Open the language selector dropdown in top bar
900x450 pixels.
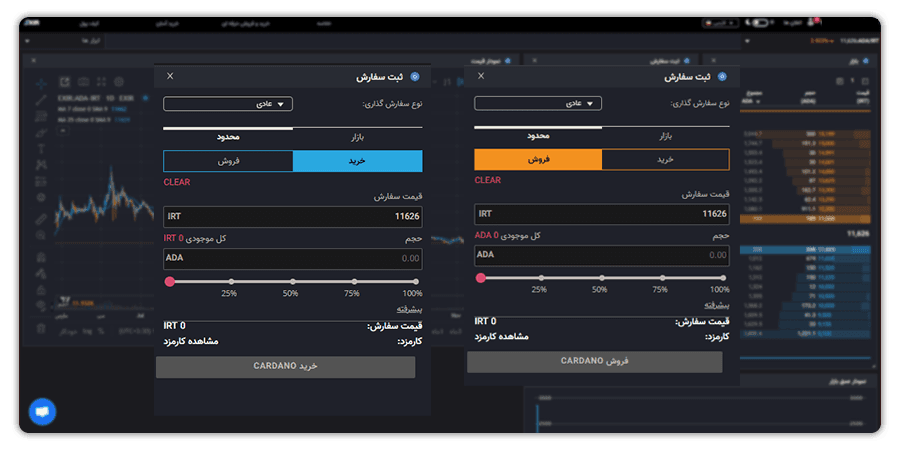720,23
